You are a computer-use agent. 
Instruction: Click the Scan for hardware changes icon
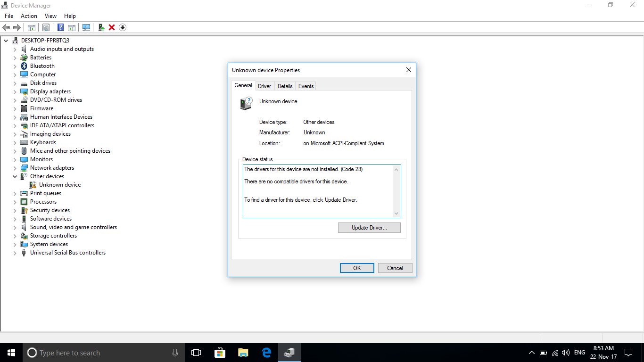coord(86,27)
